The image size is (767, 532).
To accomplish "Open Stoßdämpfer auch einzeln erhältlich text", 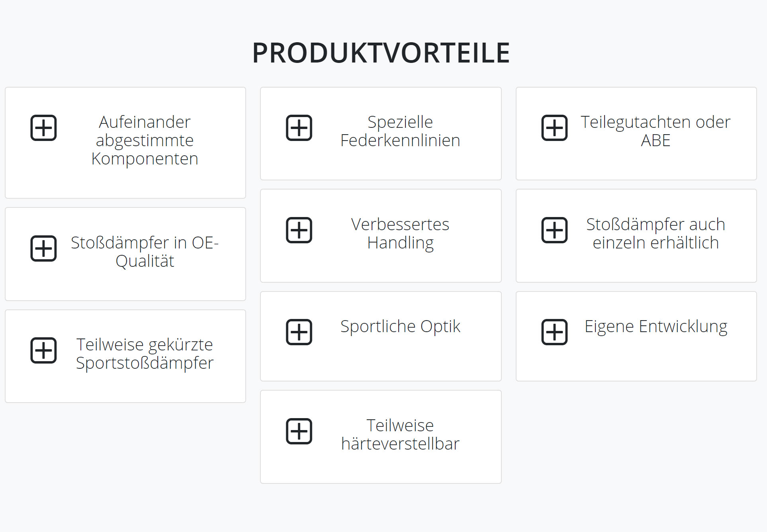I will coord(655,233).
